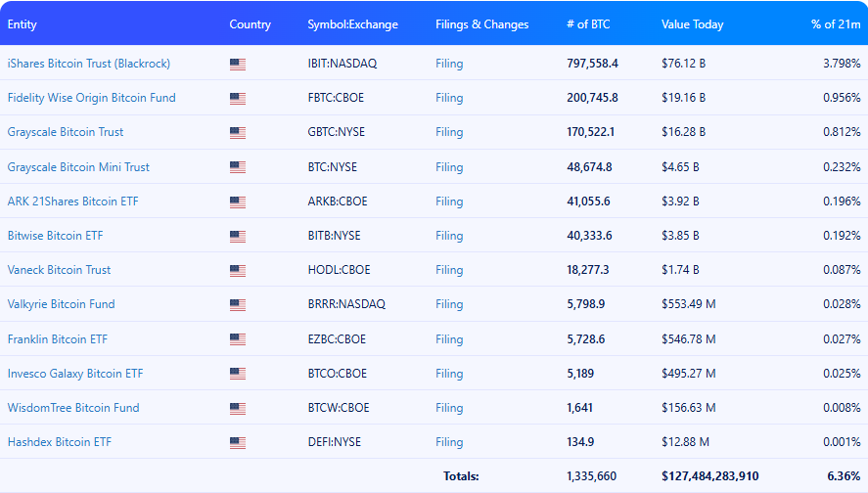This screenshot has width=868, height=493.
Task: Open Vaneck Bitcoin Trust entity link
Action: 59,270
